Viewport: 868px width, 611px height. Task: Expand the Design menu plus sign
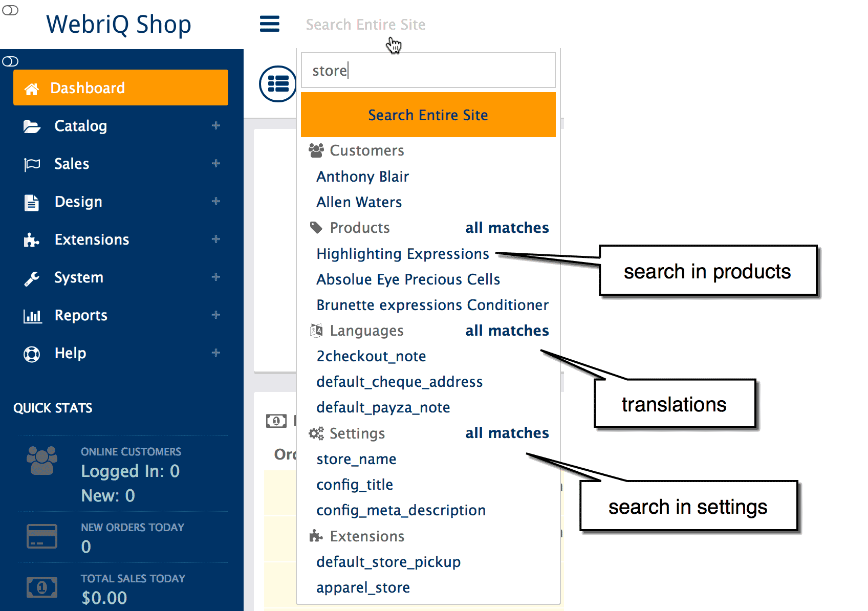pos(216,201)
